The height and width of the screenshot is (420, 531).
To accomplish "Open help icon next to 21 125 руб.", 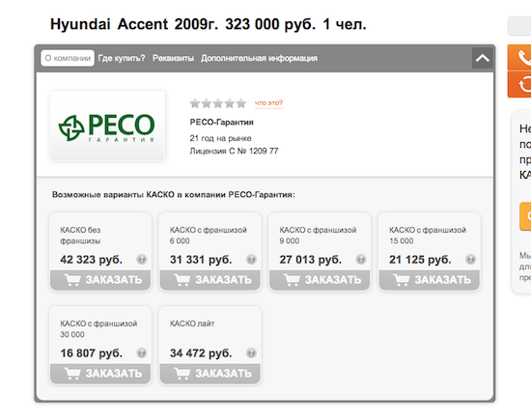I will point(471,260).
